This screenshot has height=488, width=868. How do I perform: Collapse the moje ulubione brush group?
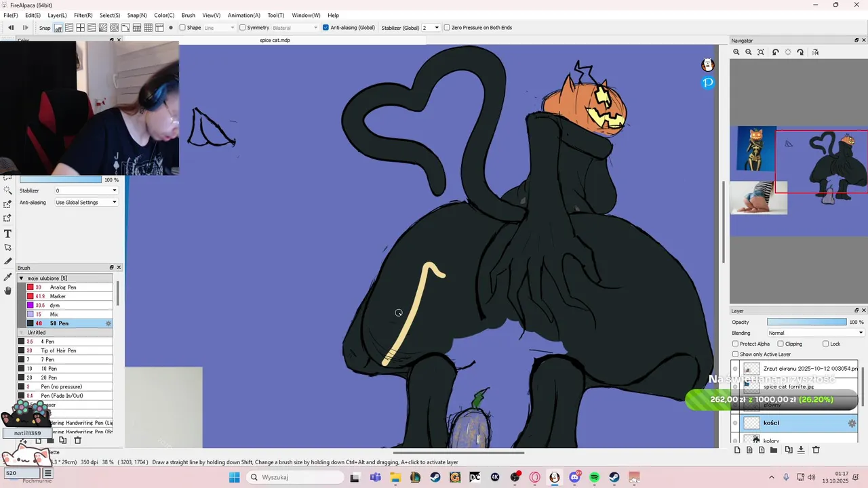21,279
